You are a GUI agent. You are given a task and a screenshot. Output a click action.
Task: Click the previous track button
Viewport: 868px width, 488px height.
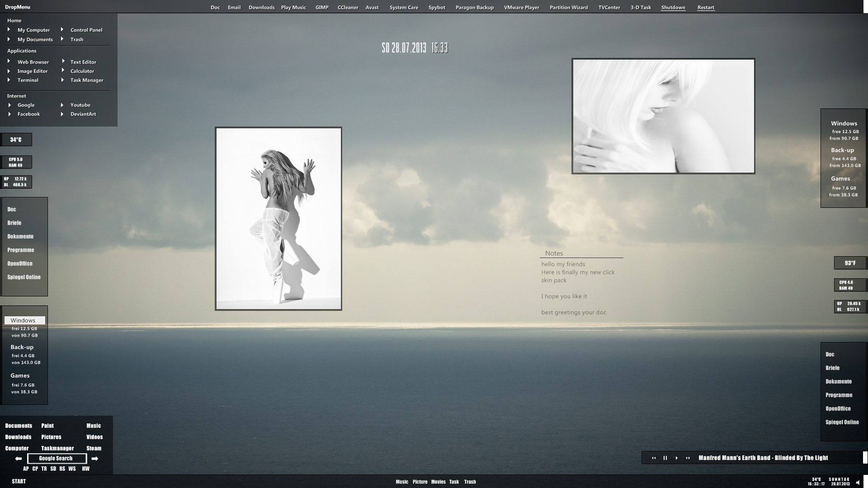tap(654, 458)
